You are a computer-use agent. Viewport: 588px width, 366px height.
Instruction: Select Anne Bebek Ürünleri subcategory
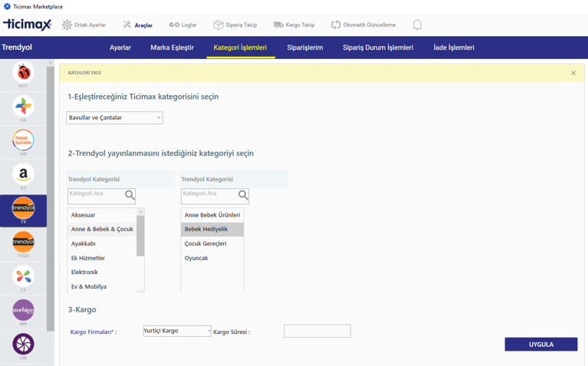(212, 215)
